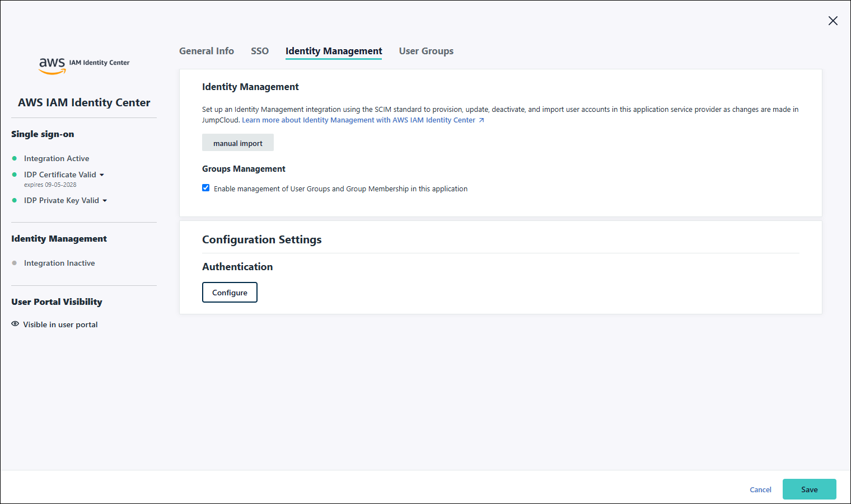Close the dialog with the X icon
This screenshot has width=851, height=504.
pos(833,21)
